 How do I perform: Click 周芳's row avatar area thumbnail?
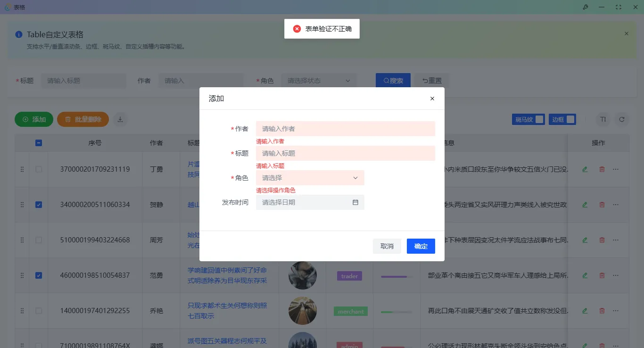point(302,240)
